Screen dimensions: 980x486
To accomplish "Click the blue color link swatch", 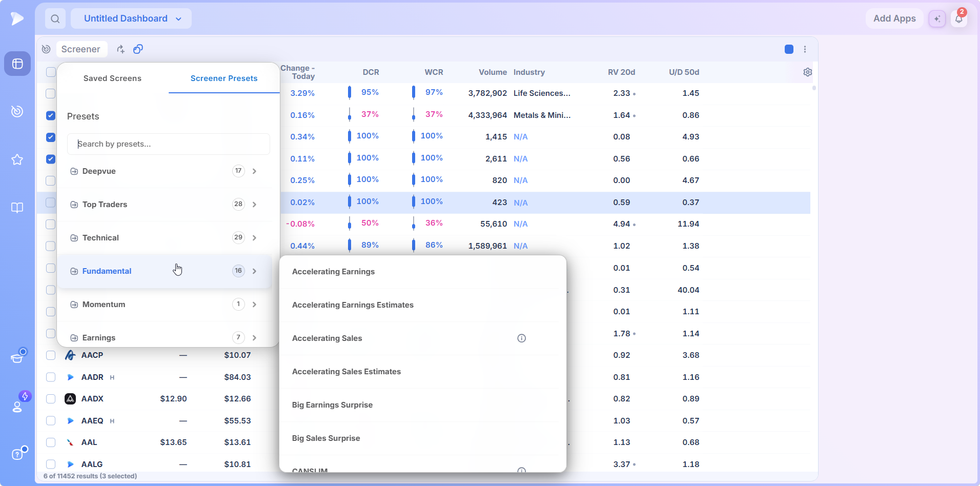I will pos(789,49).
